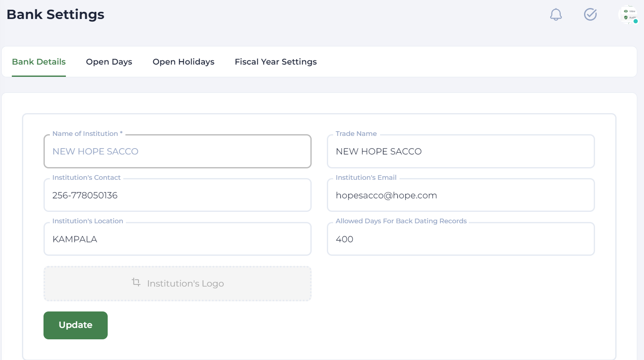Click the 'Allowed Days For Back Dating Records' label
The image size is (644, 360).
[401, 221]
